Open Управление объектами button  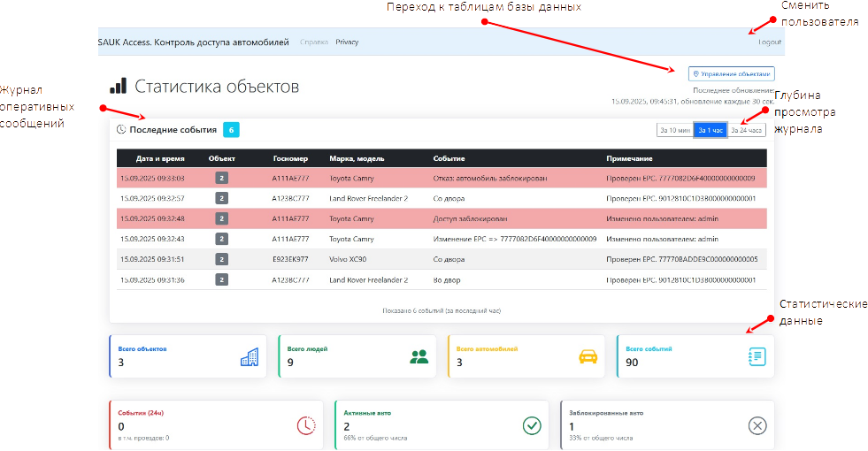pos(731,73)
